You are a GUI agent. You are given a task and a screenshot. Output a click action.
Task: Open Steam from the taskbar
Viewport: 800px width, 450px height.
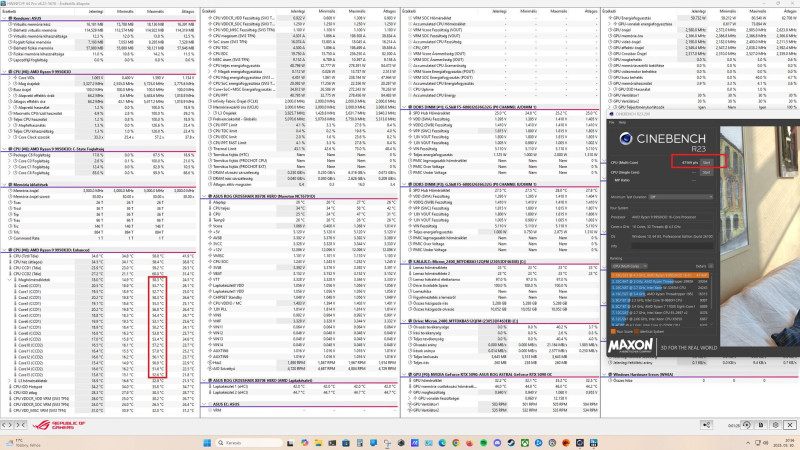click(x=511, y=443)
